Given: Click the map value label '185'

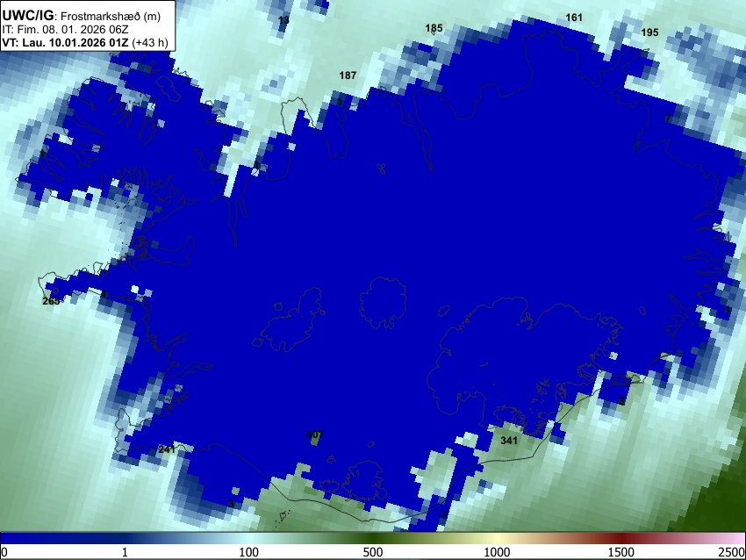Looking at the screenshot, I should 434,28.
